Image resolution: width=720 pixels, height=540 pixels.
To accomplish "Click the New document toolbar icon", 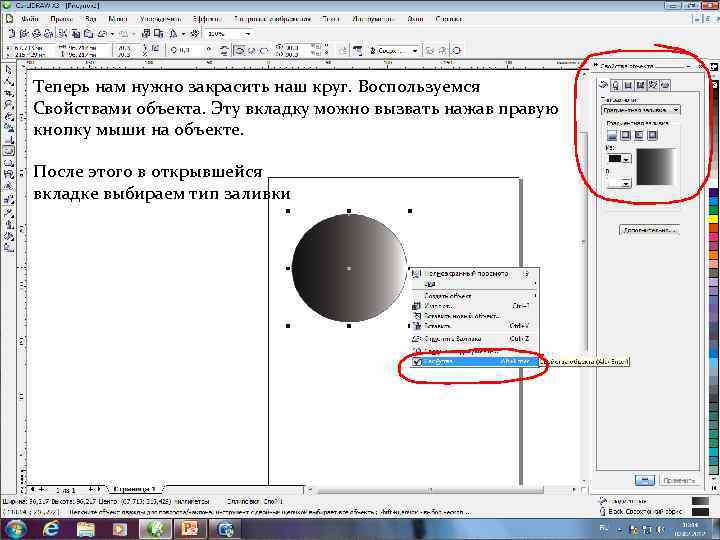I will [12, 34].
